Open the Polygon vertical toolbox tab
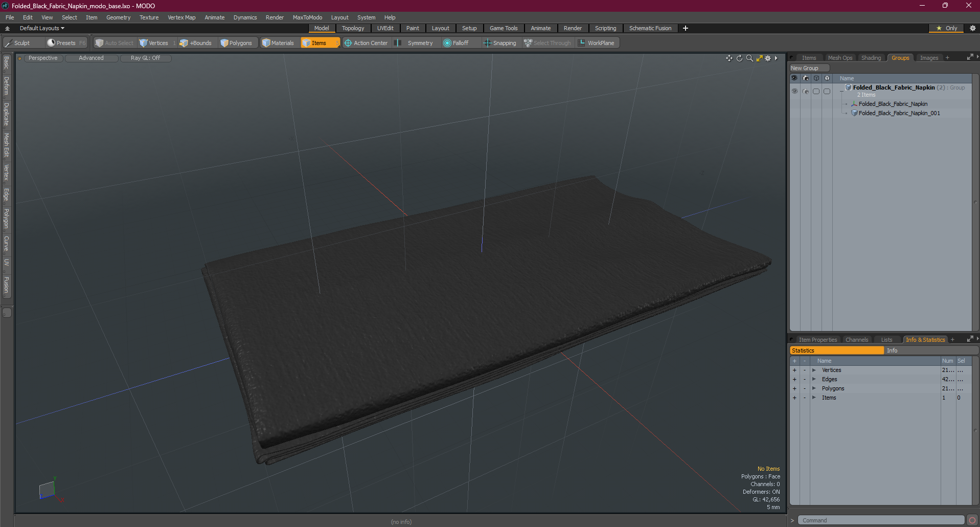980x527 pixels. tap(7, 218)
